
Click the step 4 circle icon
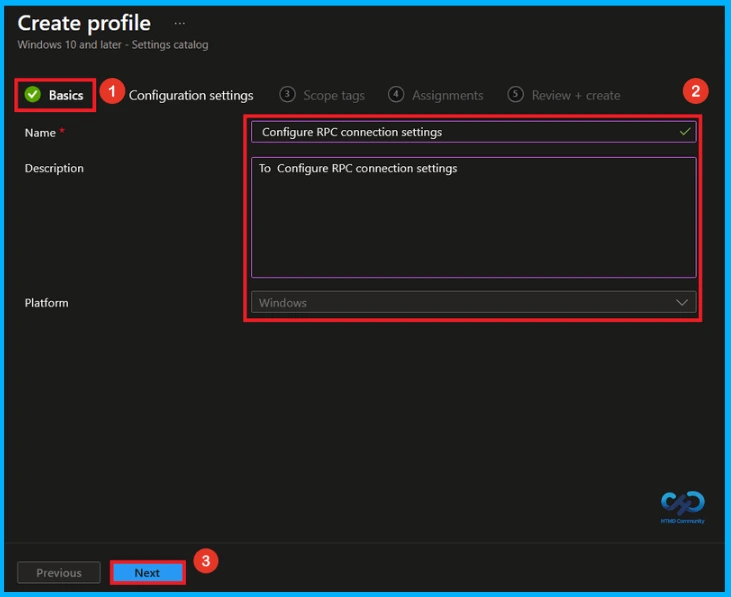tap(396, 95)
